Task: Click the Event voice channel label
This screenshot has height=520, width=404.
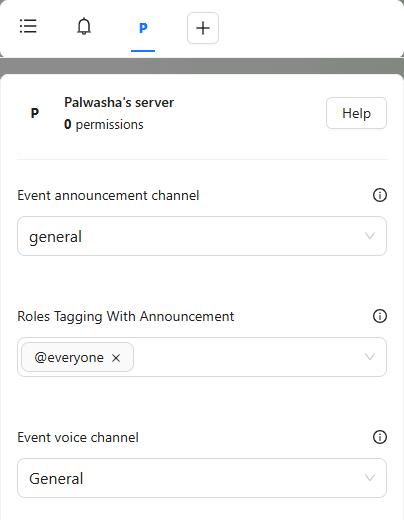Action: 78,437
